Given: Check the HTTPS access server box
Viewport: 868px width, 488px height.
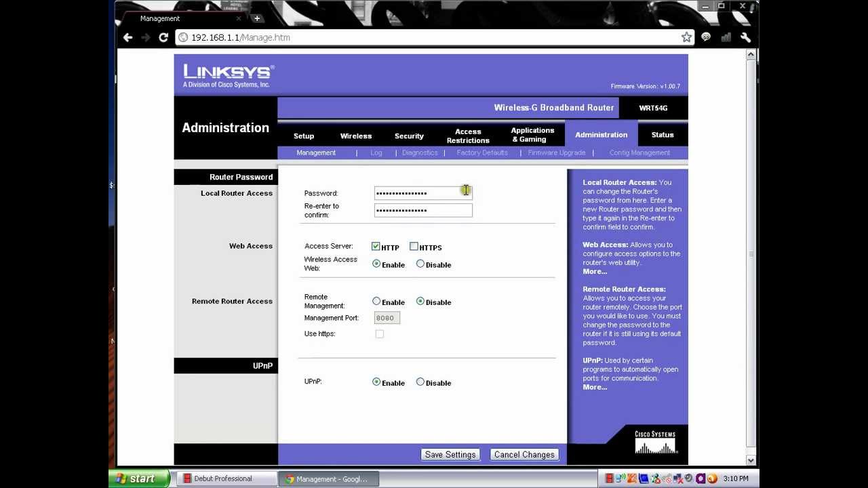Looking at the screenshot, I should (414, 247).
